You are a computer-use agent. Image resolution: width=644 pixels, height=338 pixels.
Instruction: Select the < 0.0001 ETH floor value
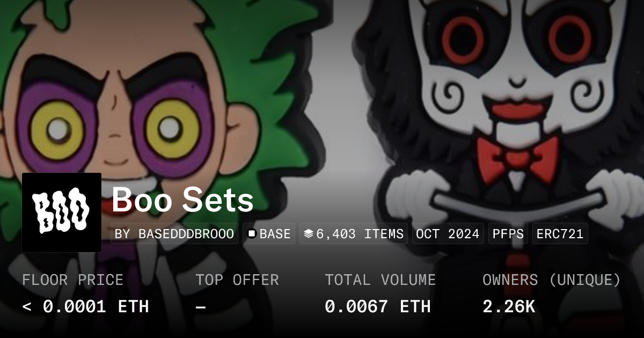pyautogui.click(x=85, y=306)
